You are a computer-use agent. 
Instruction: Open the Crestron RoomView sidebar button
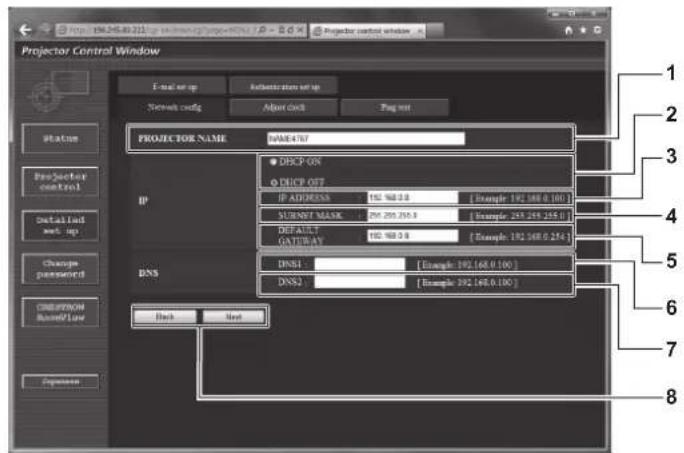tap(60, 312)
